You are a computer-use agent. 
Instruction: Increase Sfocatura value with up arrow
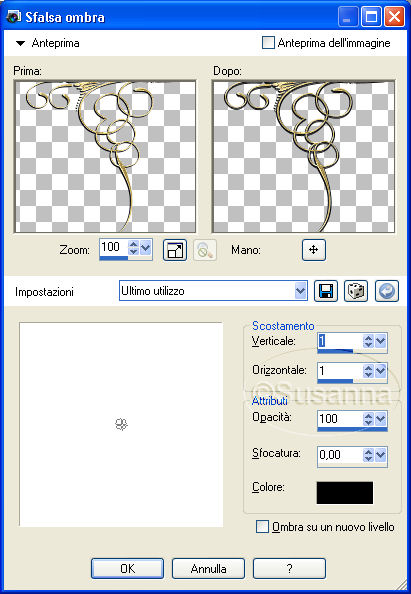[x=368, y=451]
